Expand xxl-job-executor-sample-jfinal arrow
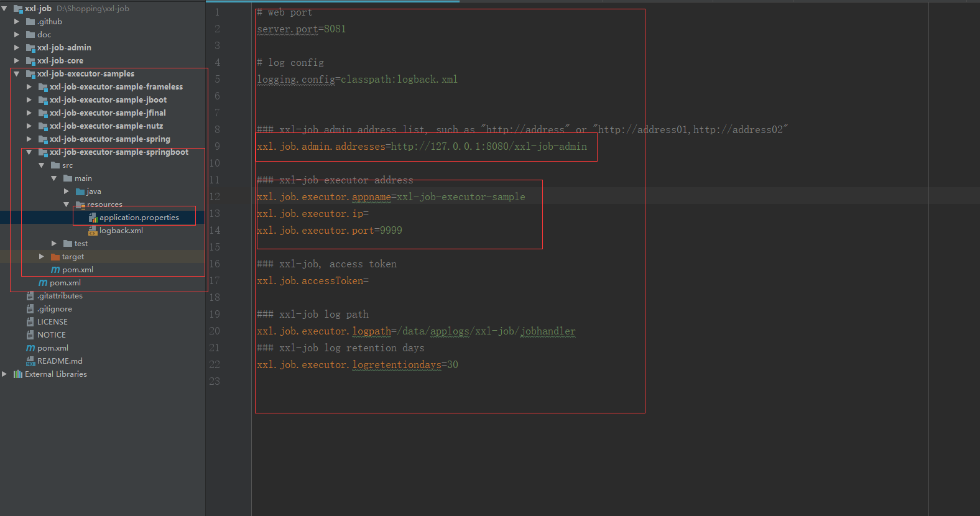The width and height of the screenshot is (980, 516). pos(29,113)
